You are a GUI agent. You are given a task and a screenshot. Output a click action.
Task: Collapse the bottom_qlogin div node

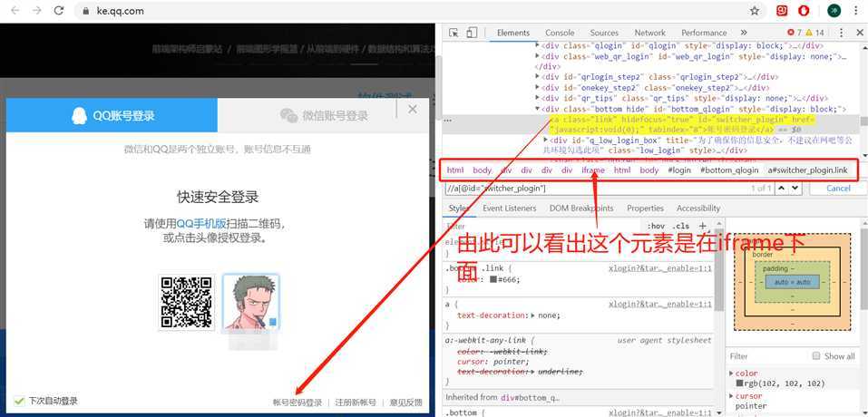538,109
